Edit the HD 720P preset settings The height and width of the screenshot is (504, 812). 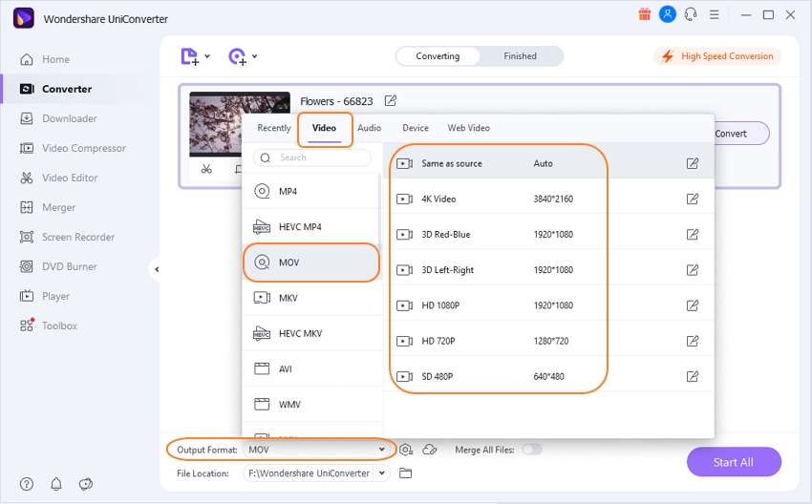[x=693, y=341]
